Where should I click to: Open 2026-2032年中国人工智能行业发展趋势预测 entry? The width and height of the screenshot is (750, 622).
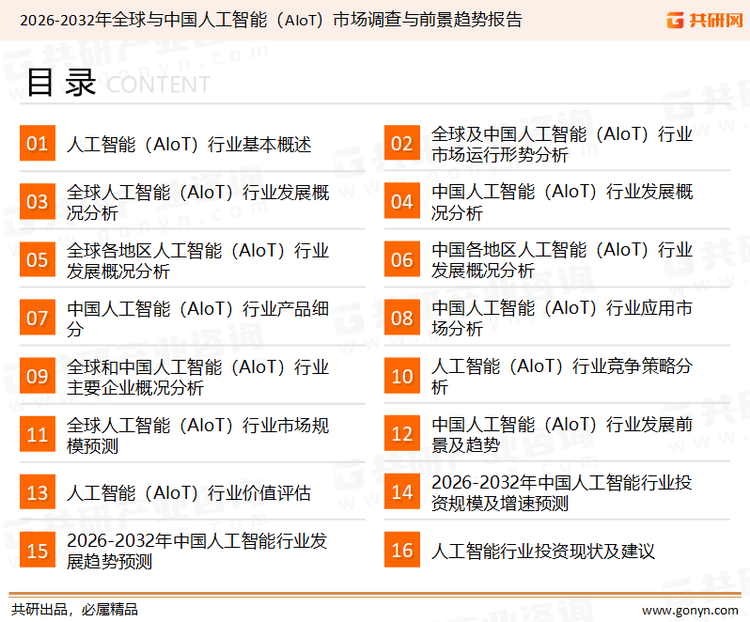tap(197, 551)
